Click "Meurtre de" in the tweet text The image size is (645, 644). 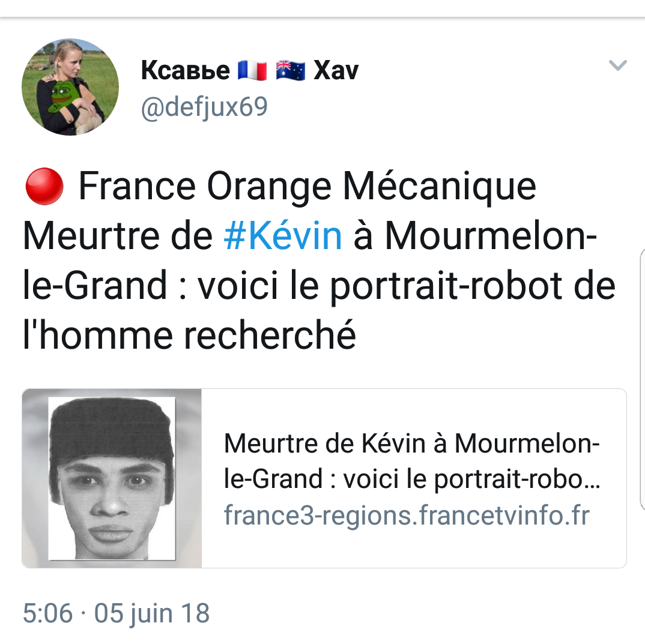tap(118, 236)
